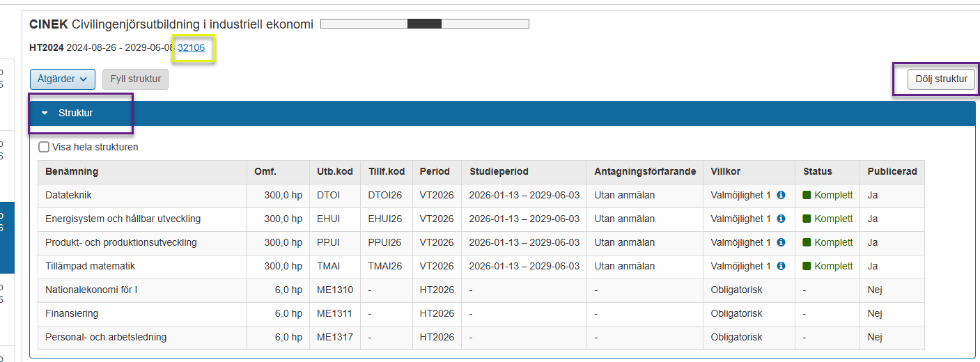The height and width of the screenshot is (362, 980).
Task: Select the Nationalekonomi för I row
Action: (x=91, y=290)
